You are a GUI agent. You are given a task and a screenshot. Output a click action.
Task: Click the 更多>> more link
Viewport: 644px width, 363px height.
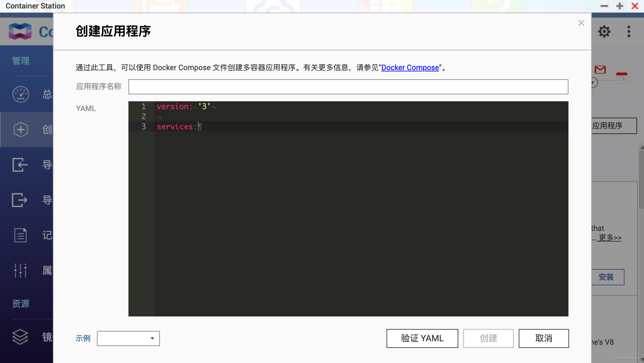pyautogui.click(x=610, y=238)
